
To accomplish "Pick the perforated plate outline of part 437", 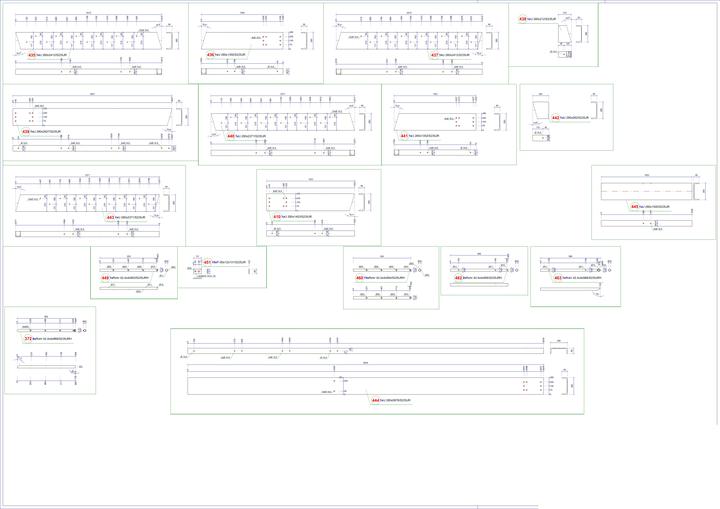I will coord(409,41).
